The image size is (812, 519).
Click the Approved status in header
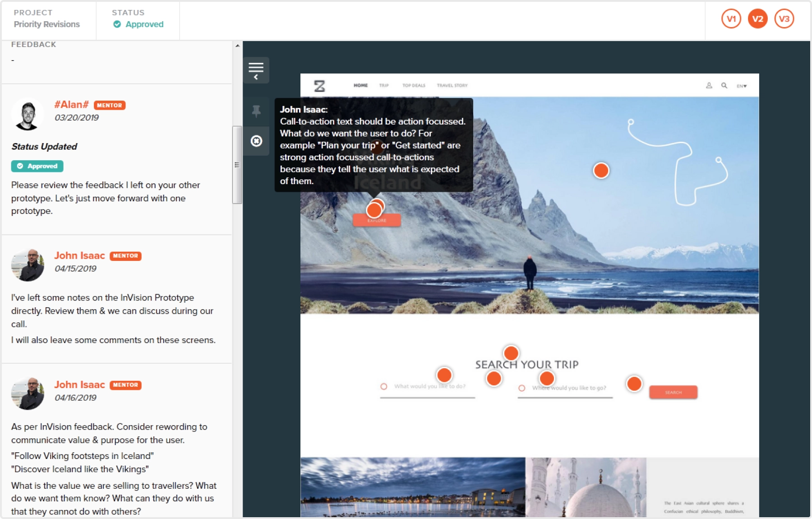tap(138, 24)
